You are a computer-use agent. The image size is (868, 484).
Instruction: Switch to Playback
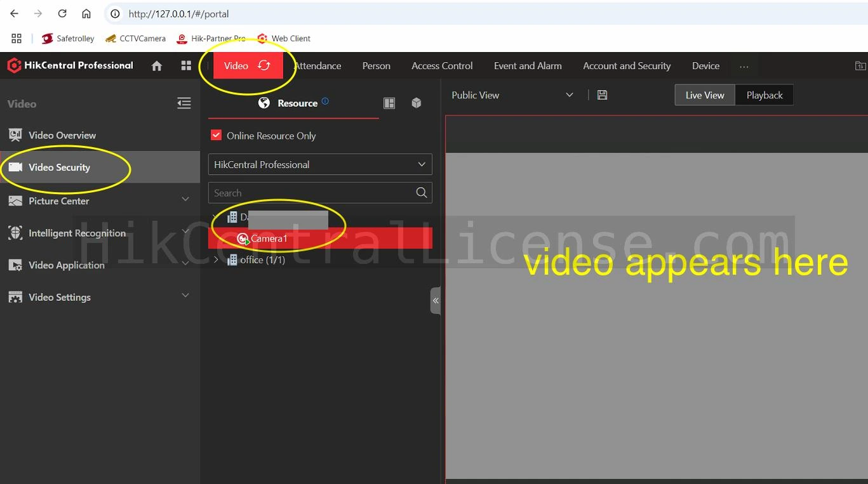[x=765, y=95]
